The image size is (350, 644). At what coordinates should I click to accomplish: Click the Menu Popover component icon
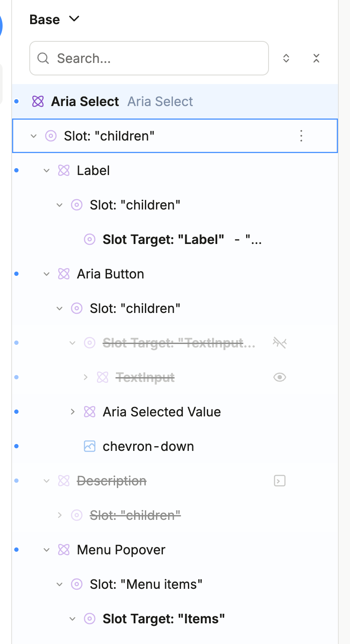coord(64,550)
